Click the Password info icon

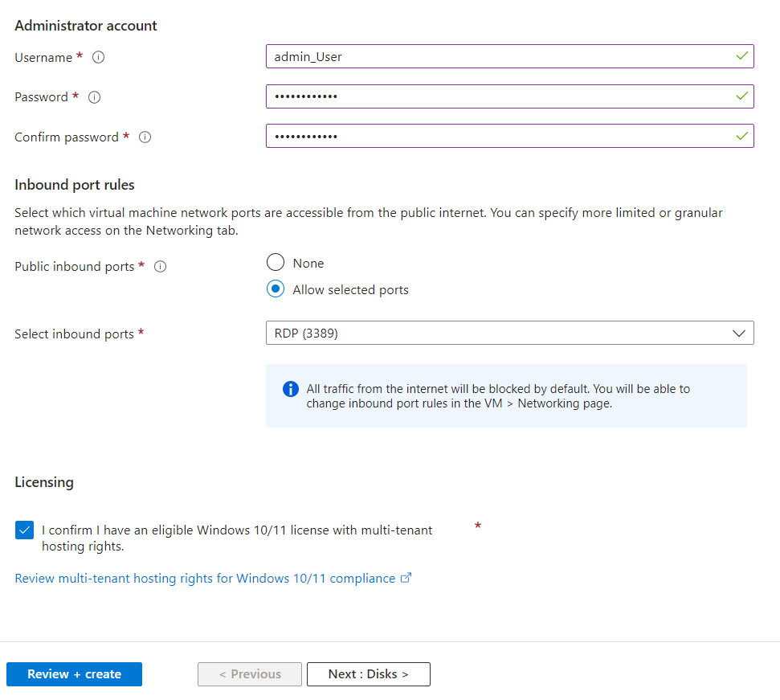94,97
